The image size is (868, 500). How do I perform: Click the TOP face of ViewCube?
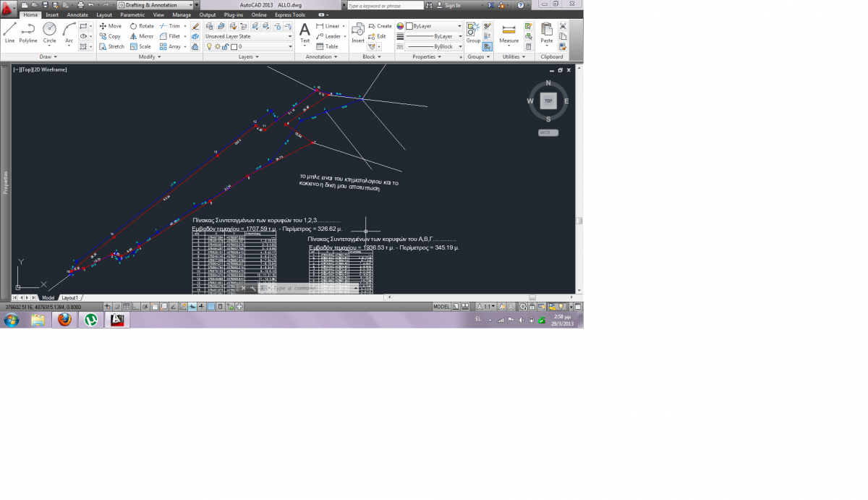[548, 101]
